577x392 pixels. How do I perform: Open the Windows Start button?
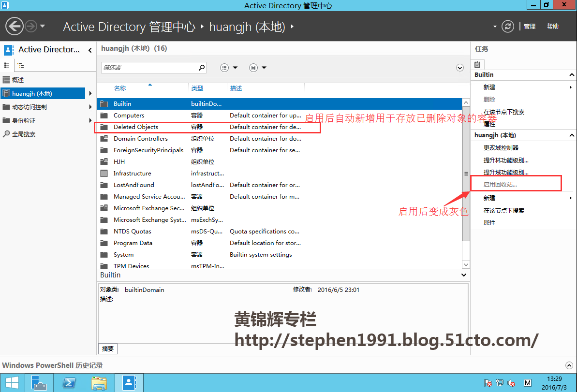tap(12, 383)
